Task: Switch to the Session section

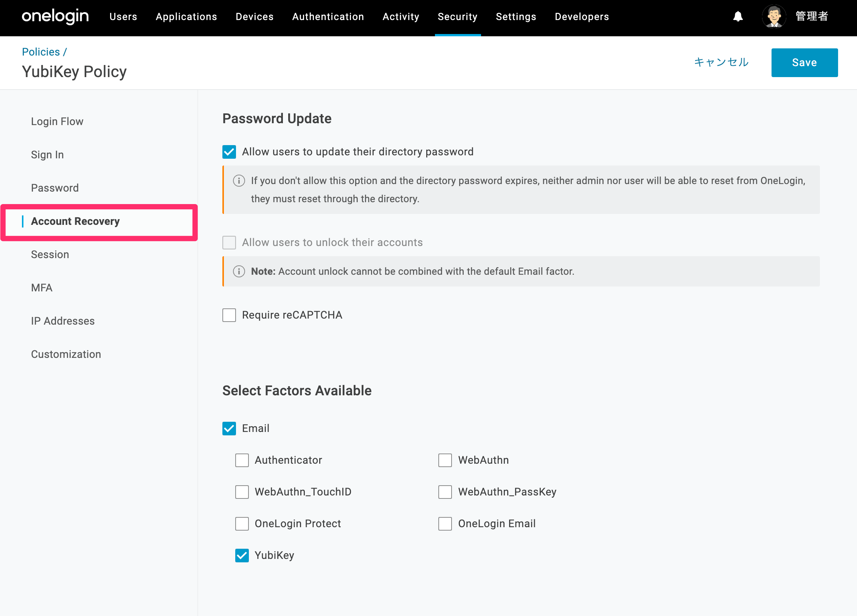Action: (x=50, y=254)
